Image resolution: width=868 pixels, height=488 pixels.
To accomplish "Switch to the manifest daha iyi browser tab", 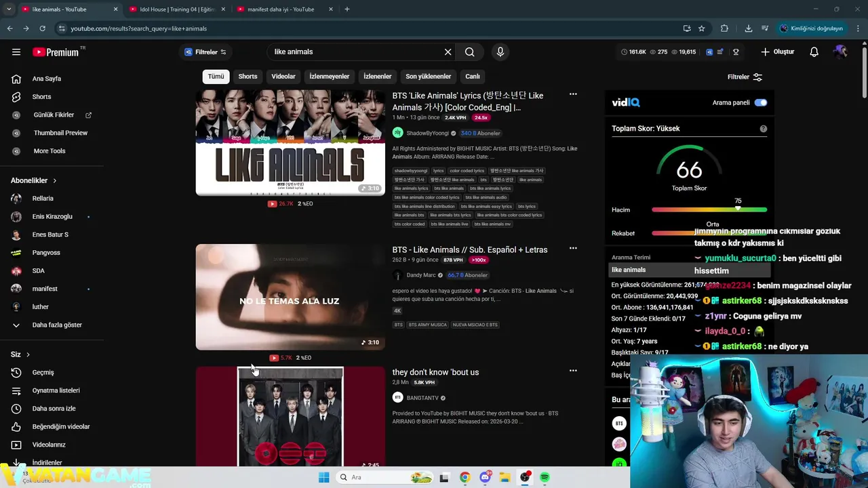I will tap(283, 9).
